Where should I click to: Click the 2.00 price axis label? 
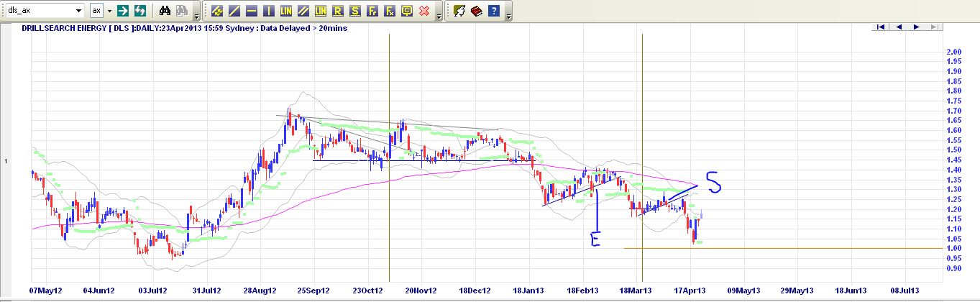(954, 52)
